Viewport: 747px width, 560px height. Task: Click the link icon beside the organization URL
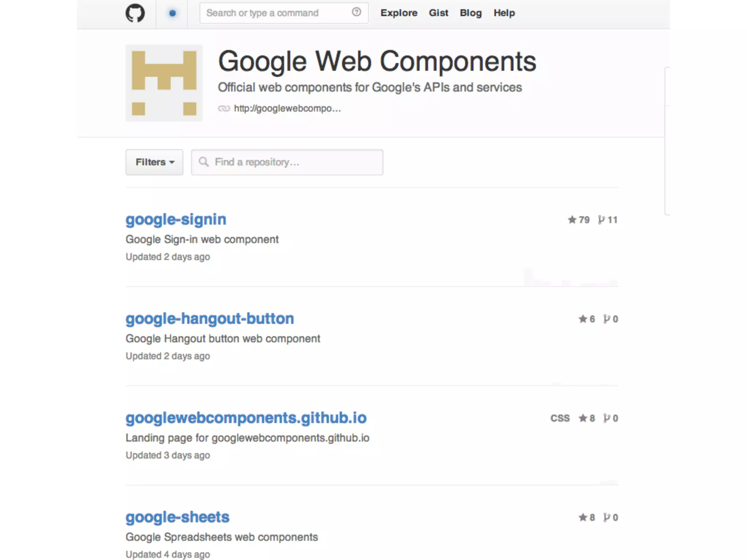click(x=224, y=108)
